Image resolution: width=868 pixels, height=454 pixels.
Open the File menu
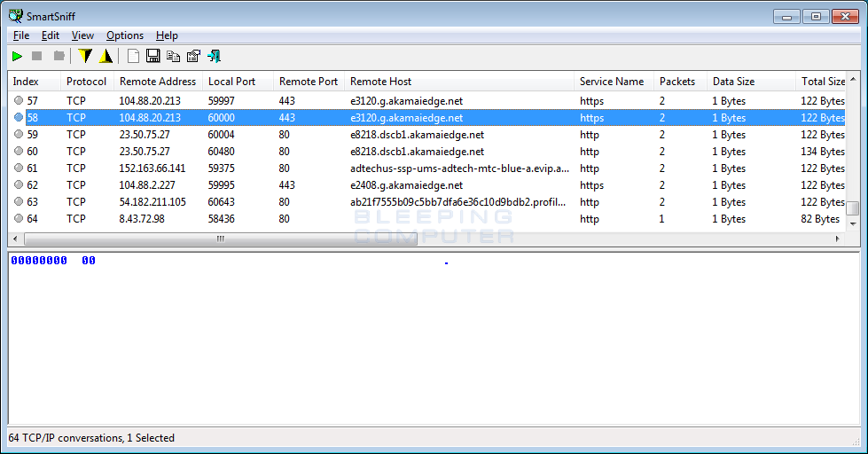coord(21,35)
